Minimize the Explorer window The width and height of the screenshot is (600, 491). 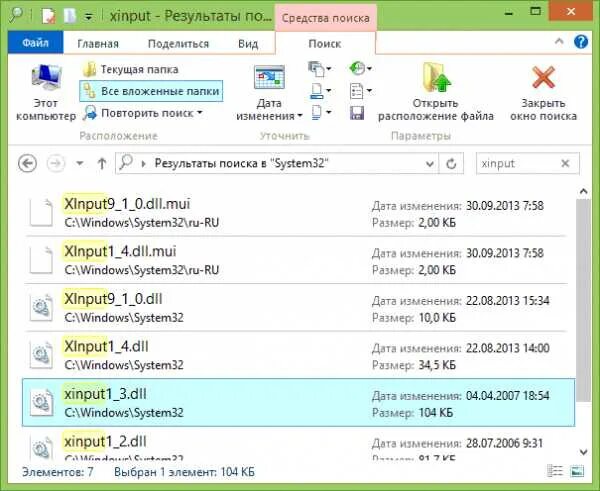tap(509, 13)
